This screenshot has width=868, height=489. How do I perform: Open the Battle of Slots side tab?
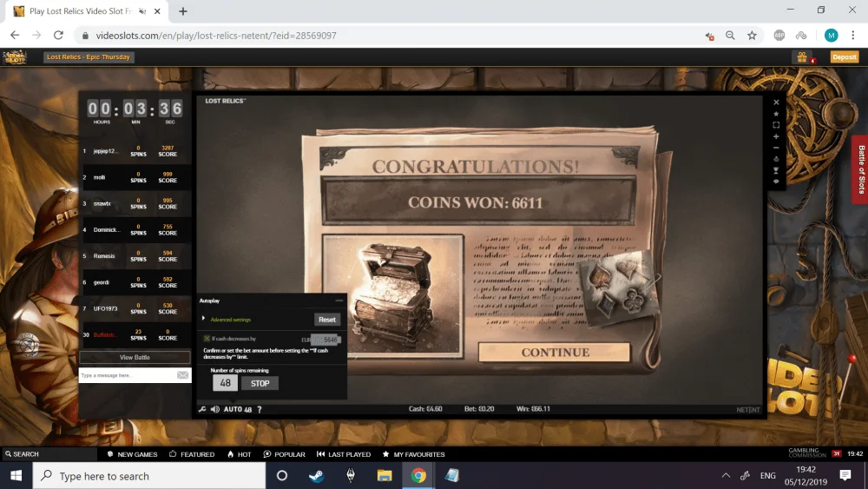click(860, 169)
